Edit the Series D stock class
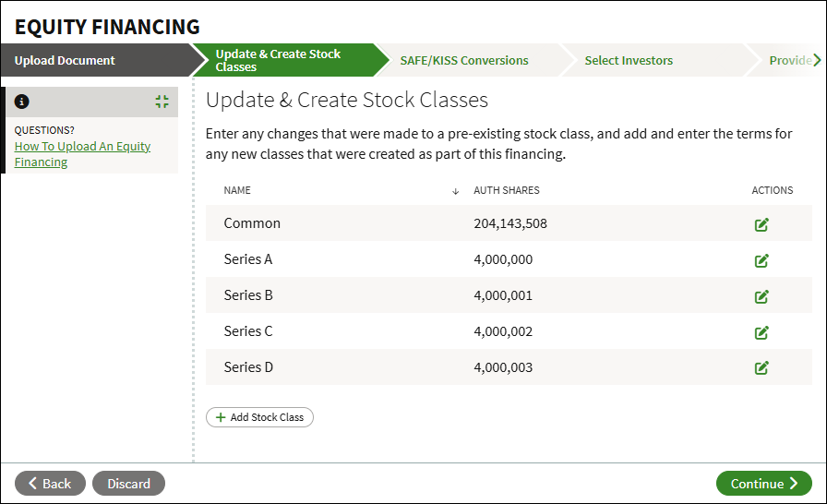The image size is (827, 504). tap(761, 367)
